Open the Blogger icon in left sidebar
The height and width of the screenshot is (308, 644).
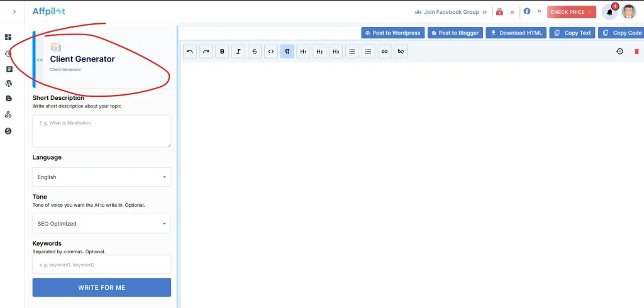click(x=9, y=99)
